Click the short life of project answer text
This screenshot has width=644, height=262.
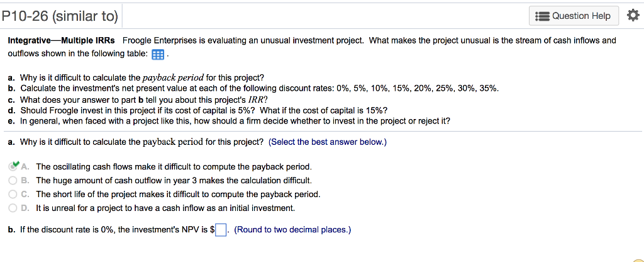178,194
